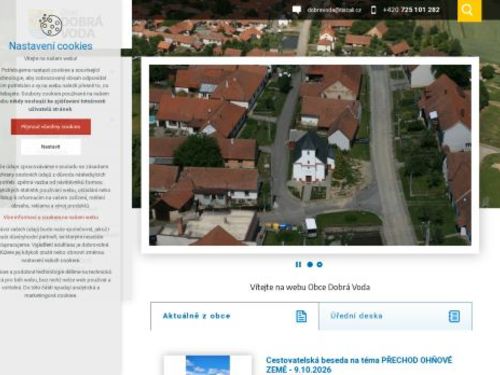Image resolution: width=500 pixels, height=375 pixels.
Task: Open the search with the yellow magnifier icon
Action: (469, 10)
